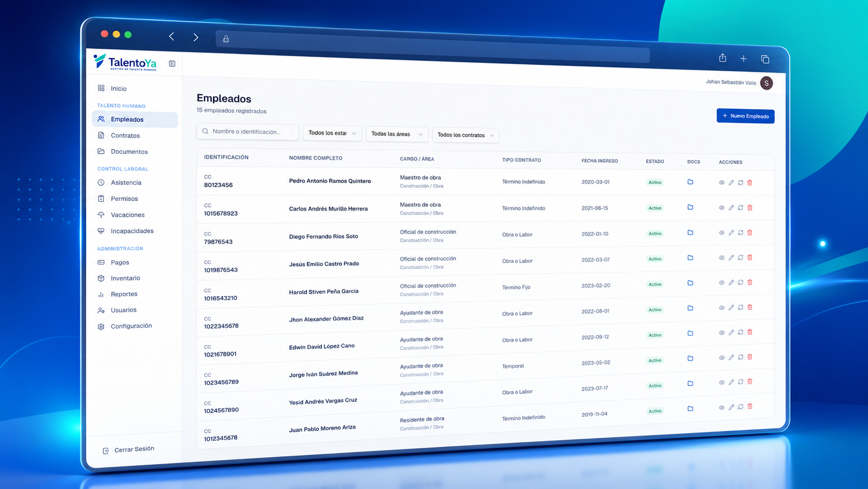Click identification number 1015678923
This screenshot has height=489, width=868.
221,213
